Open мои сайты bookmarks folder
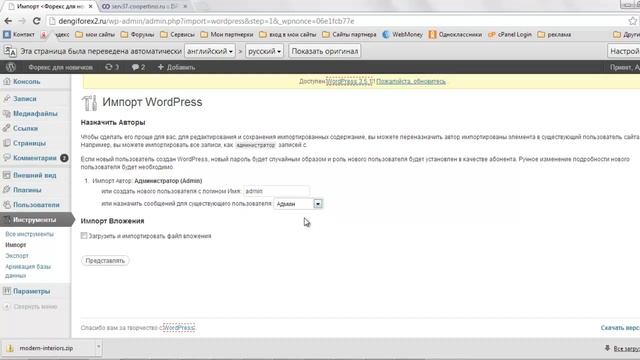Viewport: 640px width, 360px height. pos(95,35)
